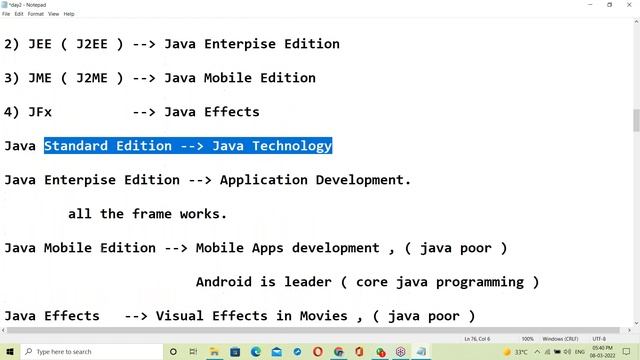Open the Mail app in taskbar
The width and height of the screenshot is (640, 360).
(x=277, y=351)
